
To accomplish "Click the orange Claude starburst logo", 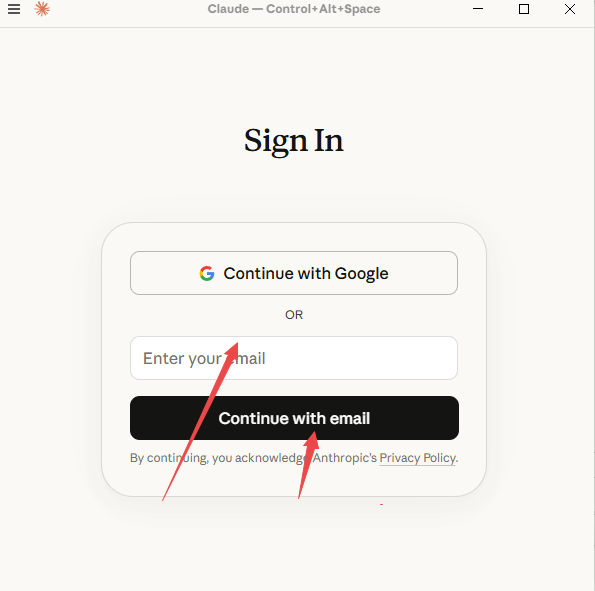I will pyautogui.click(x=42, y=9).
